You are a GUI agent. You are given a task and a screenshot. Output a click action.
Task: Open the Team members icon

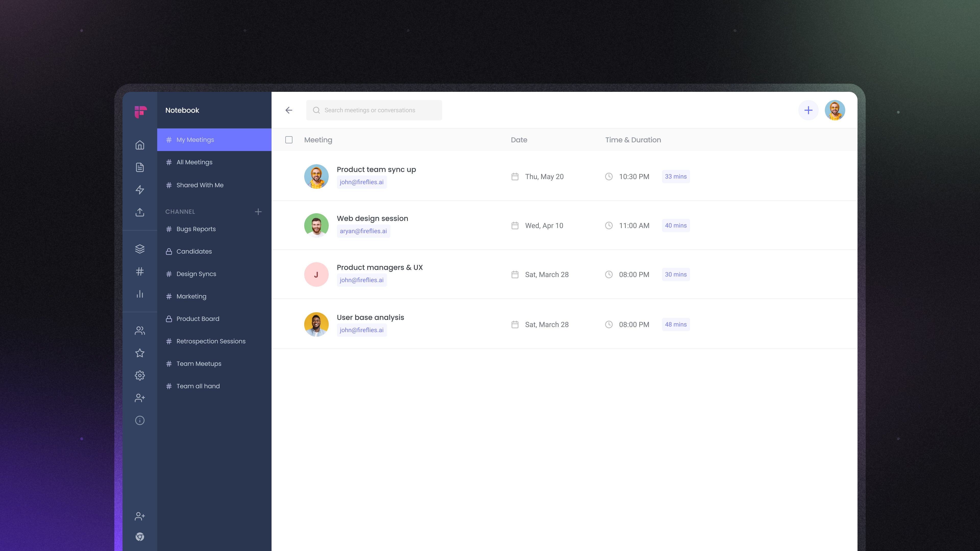click(x=140, y=330)
